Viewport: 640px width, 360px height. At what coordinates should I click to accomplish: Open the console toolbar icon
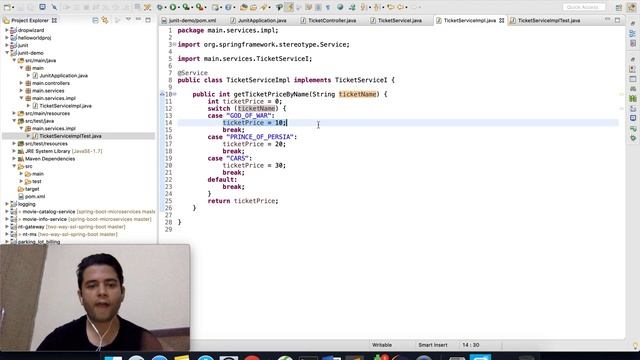42,7
